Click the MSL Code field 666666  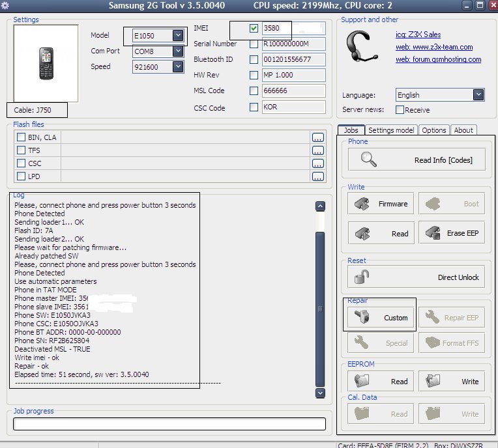tap(293, 91)
